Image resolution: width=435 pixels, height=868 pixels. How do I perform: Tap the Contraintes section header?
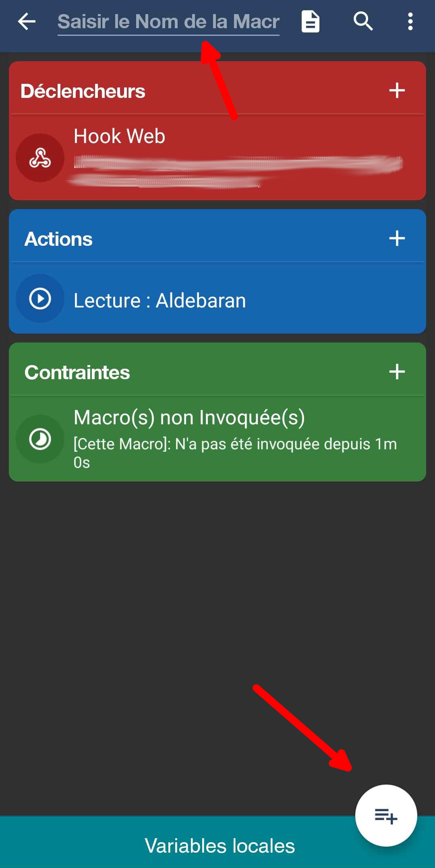point(77,372)
